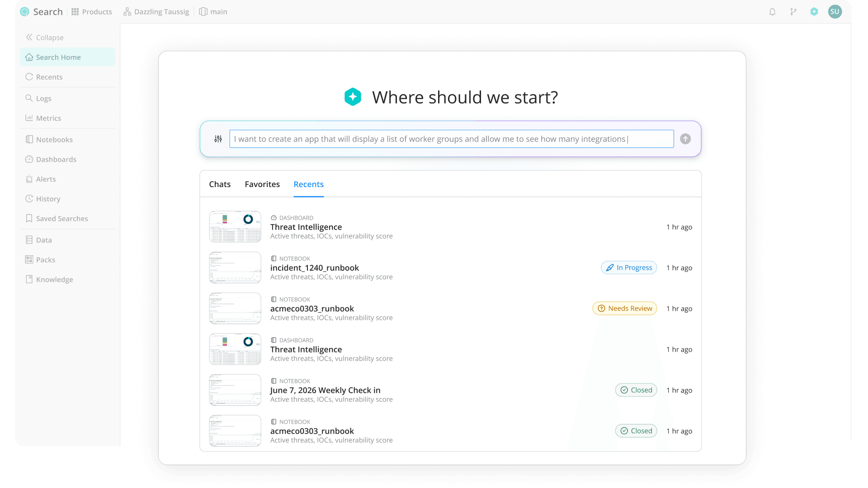
Task: Click Closed badge on the last acmeco0303_runbook row
Action: pyautogui.click(x=636, y=431)
